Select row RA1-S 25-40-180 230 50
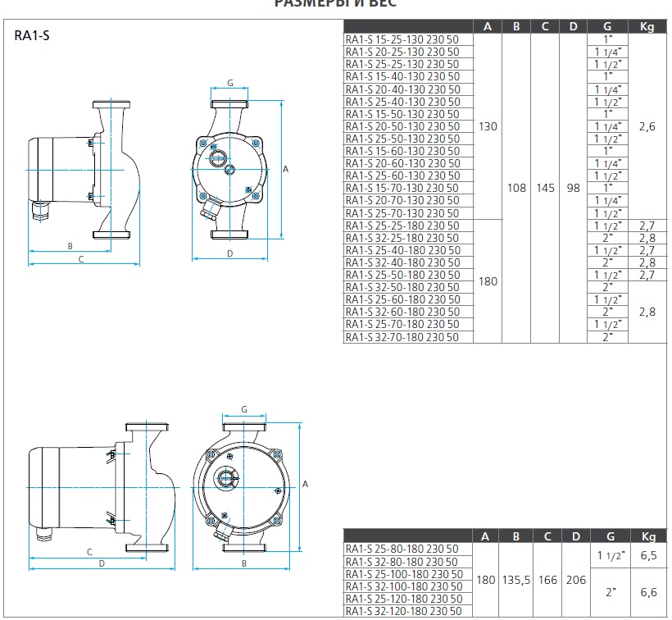The height and width of the screenshot is (620, 672). 408,250
